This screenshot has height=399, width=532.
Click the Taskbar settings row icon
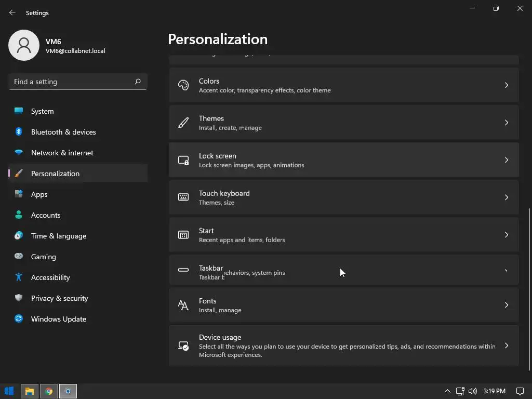[x=183, y=270]
